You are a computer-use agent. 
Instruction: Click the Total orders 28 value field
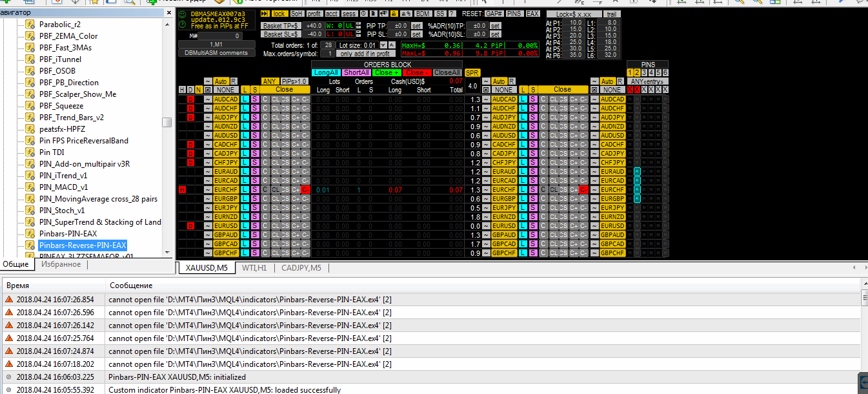tap(328, 45)
